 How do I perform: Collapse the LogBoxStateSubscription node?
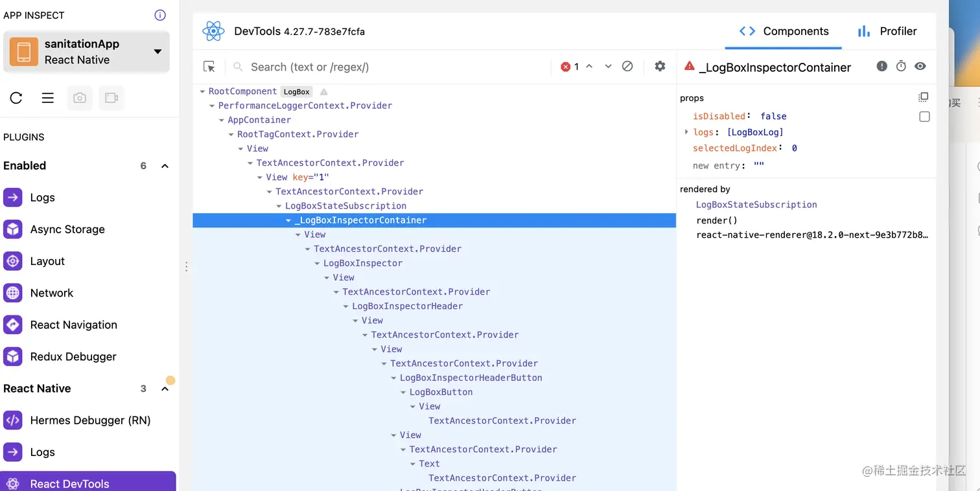click(x=279, y=206)
